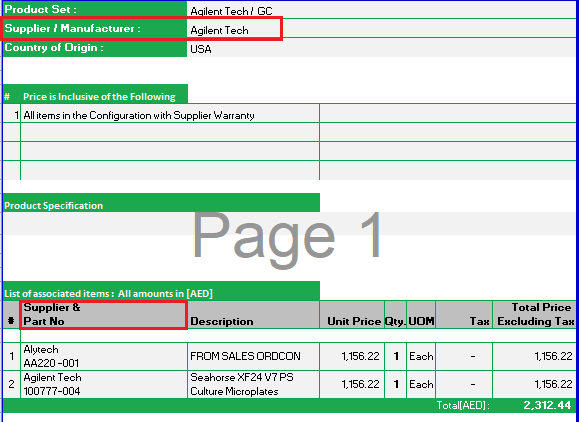Select unit price 1,156.22 in the Seahorse row
Screen dimensions: 579x422
pyautogui.click(x=352, y=384)
